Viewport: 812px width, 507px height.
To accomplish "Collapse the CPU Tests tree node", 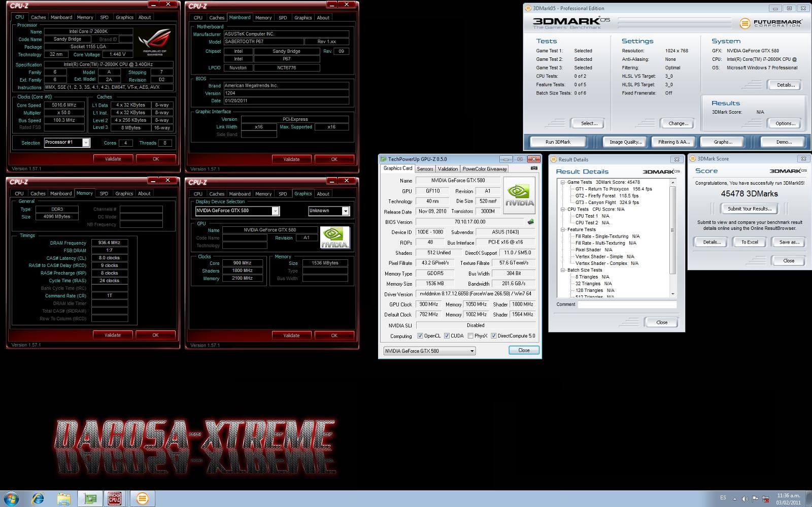I will point(563,209).
